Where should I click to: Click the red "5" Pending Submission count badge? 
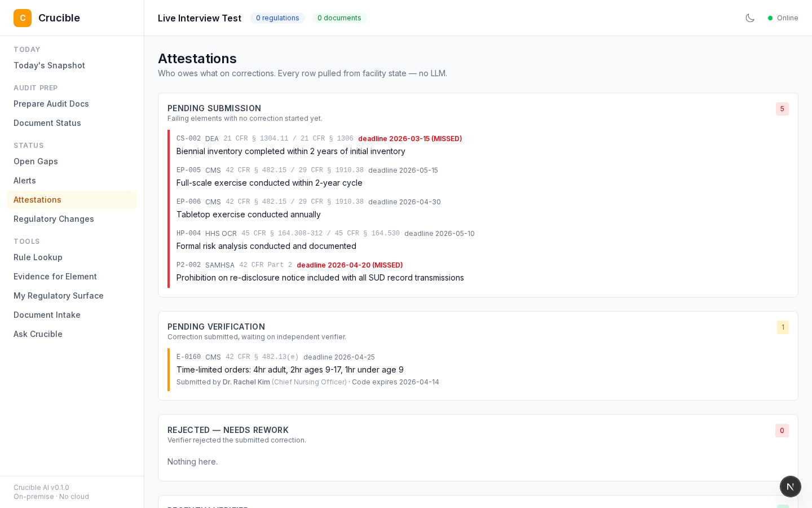pyautogui.click(x=782, y=109)
